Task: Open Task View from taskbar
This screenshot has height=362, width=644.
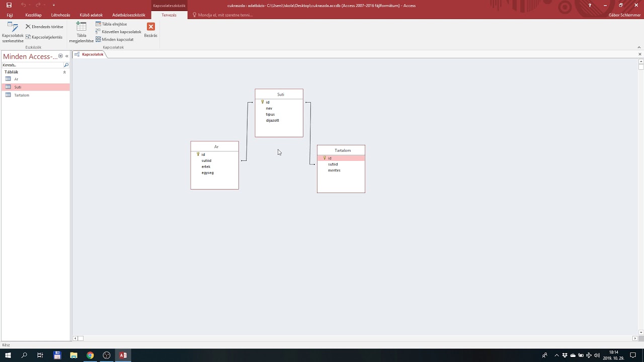Action: [x=40, y=355]
